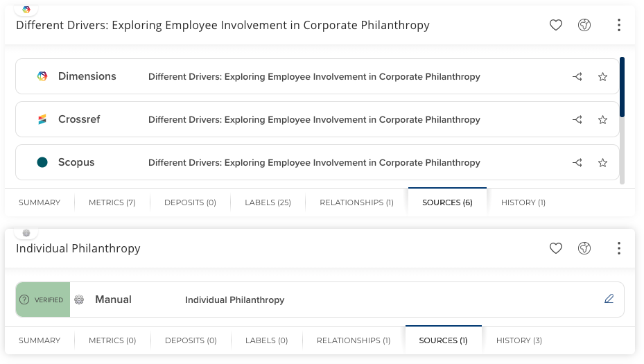Open Individual Philanthropy History (3) tab
Viewport: 644px width, 364px height.
coord(519,340)
